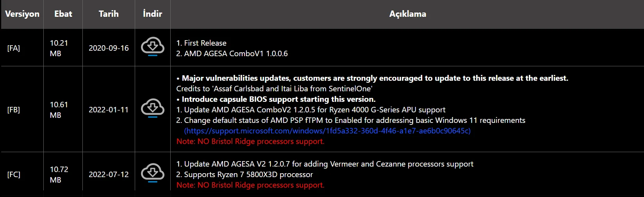Download the FA BIOS version
The image size is (644, 197).
click(x=152, y=47)
